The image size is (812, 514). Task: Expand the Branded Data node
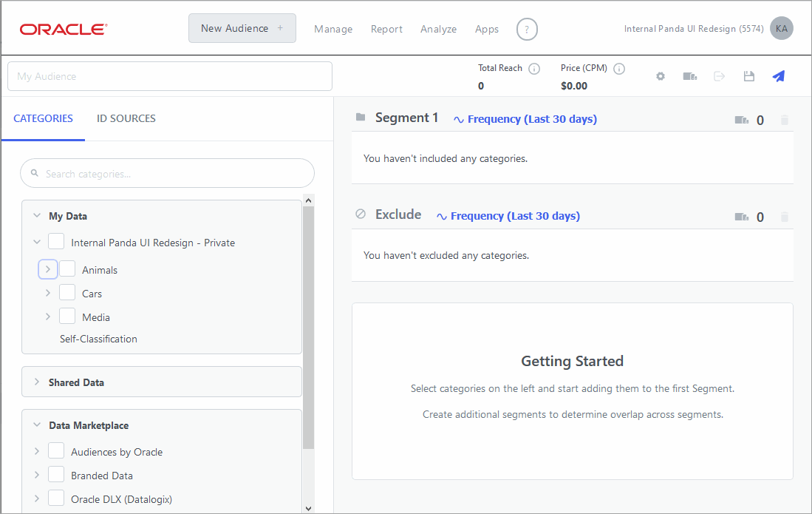37,475
